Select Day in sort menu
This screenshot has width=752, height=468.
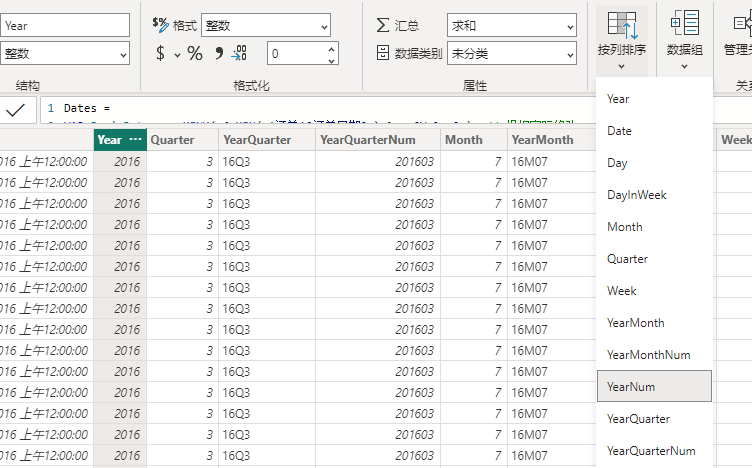[x=654, y=163]
